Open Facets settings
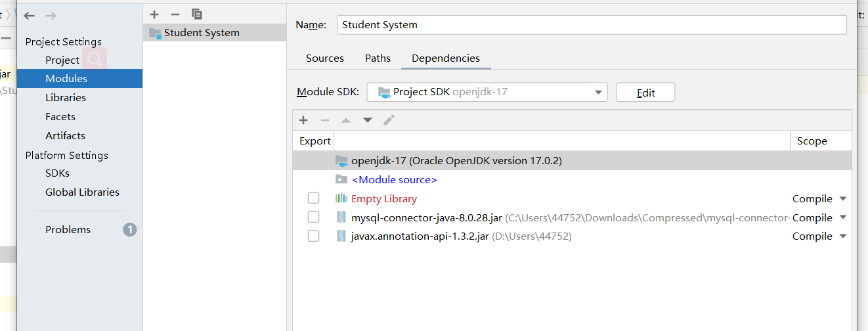Screen dimensions: 868x331 click(60, 116)
